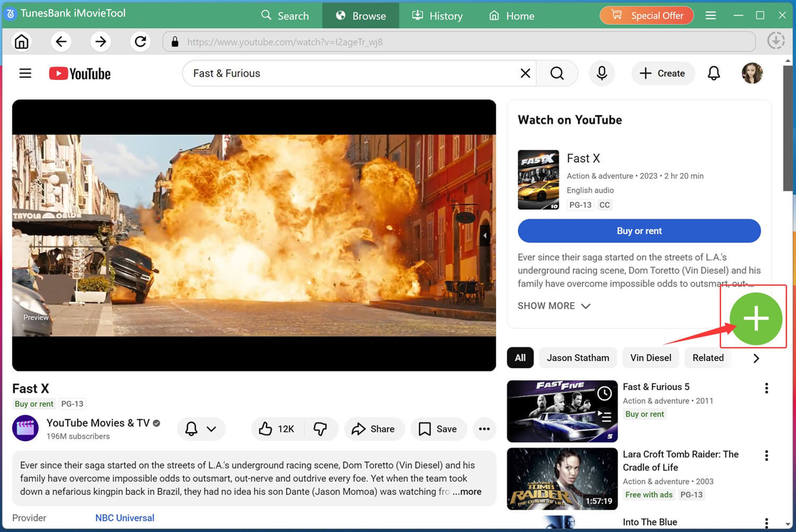The image size is (796, 532).
Task: Select the Vin Diesel filter chip
Action: [651, 357]
